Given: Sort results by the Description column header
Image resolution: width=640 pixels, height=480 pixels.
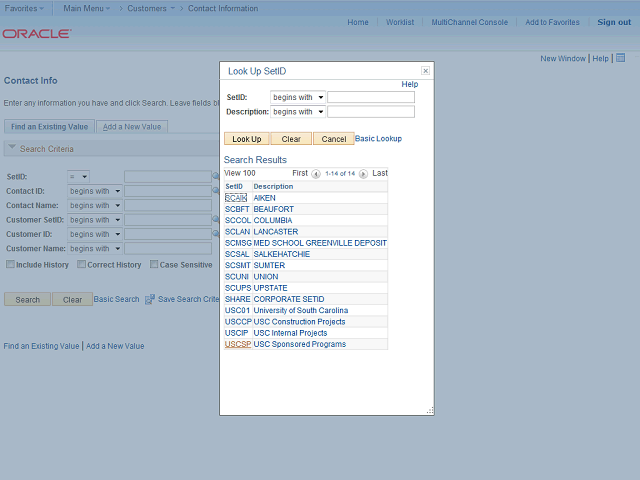Looking at the screenshot, I should tap(273, 187).
